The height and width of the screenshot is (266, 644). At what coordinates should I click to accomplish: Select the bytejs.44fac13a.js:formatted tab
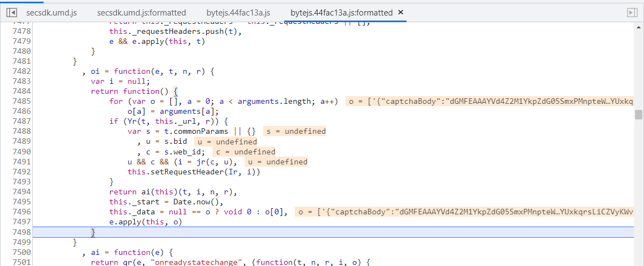click(x=341, y=13)
